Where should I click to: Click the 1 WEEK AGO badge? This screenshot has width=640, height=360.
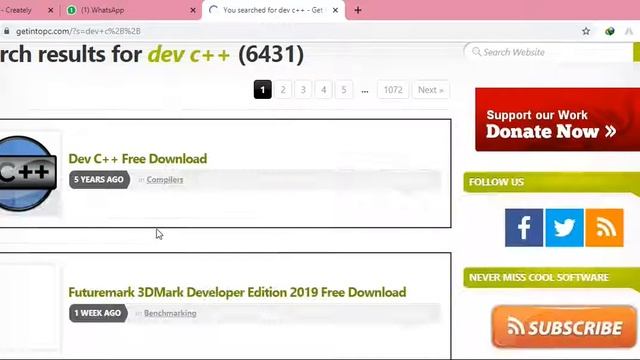point(98,313)
